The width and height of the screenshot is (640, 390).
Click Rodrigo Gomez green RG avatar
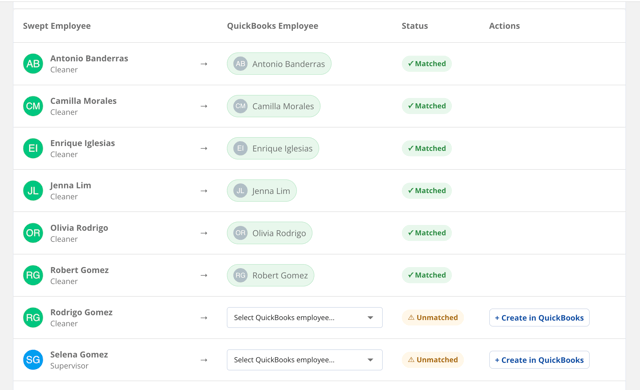pyautogui.click(x=33, y=317)
